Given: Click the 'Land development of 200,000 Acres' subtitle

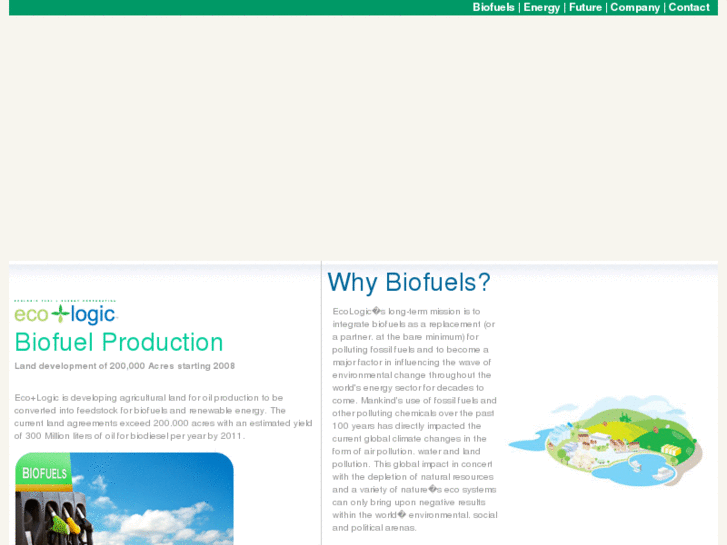Looking at the screenshot, I should [125, 366].
